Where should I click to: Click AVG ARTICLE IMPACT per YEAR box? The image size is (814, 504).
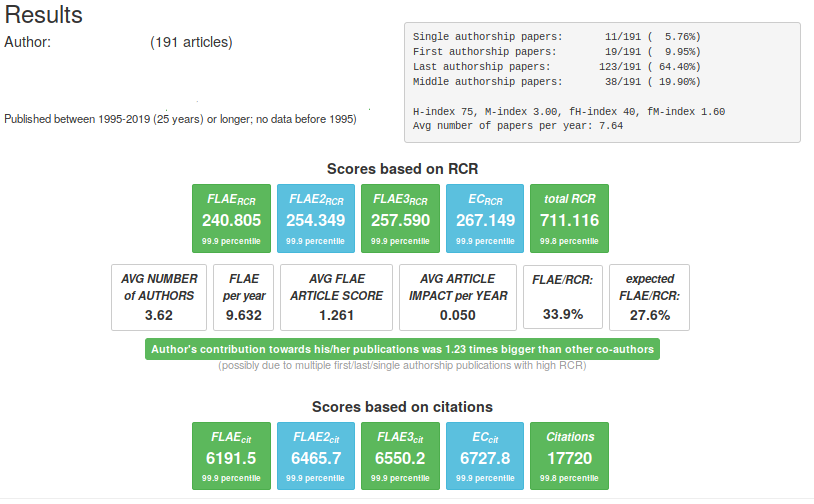click(457, 297)
